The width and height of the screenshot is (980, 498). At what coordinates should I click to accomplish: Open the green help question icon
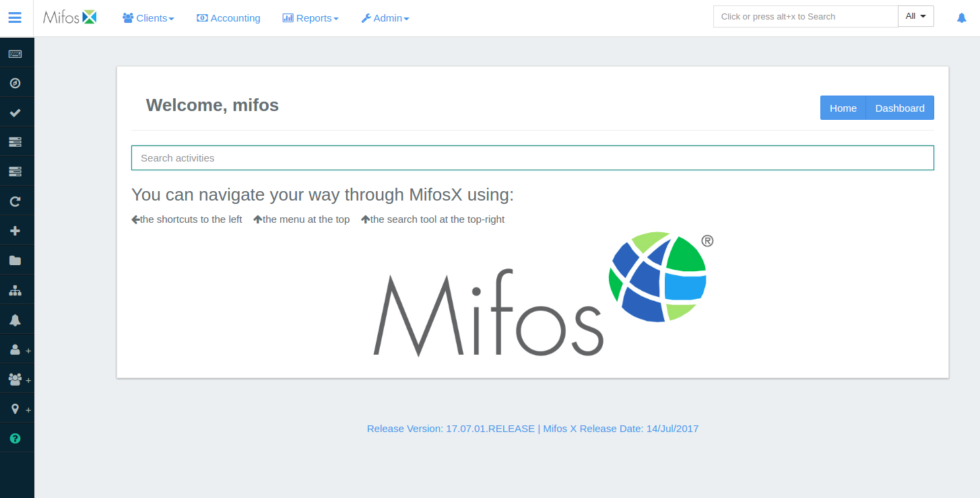(x=15, y=439)
